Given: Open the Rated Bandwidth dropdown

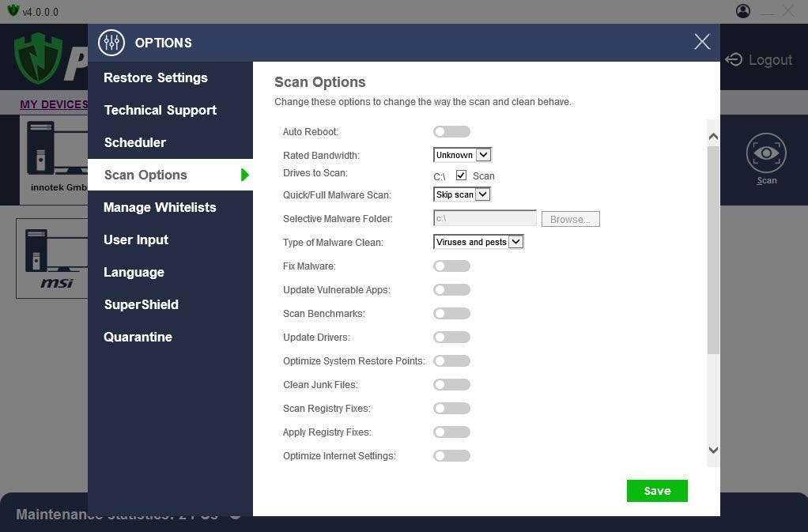Looking at the screenshot, I should [x=463, y=155].
